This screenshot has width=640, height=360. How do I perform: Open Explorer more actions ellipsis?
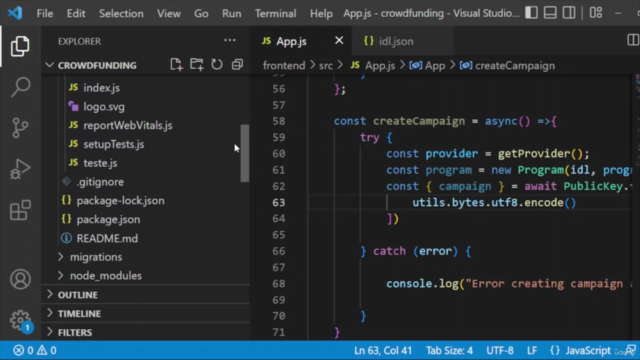230,40
